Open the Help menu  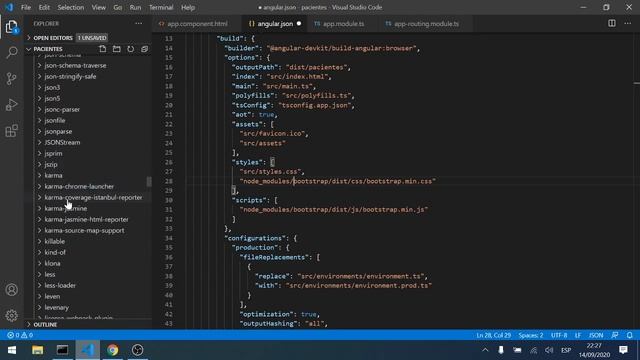188,7
